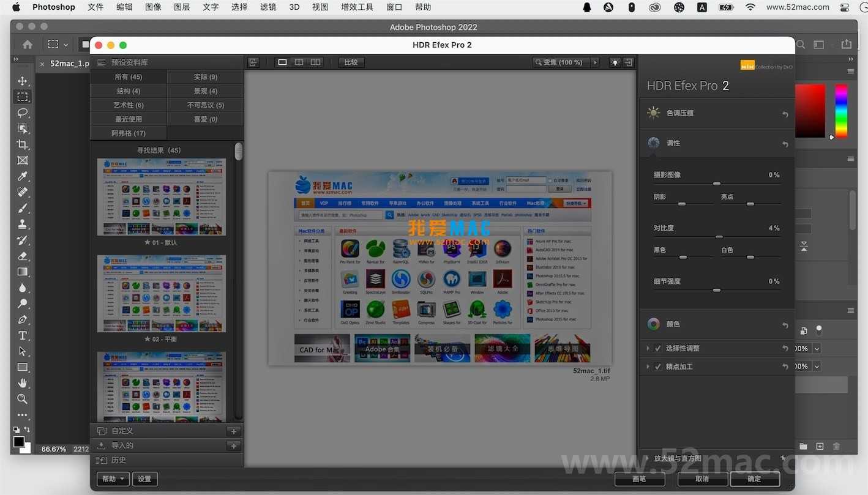Screen dimensions: 868x495
Task: Select the History Brush tool
Action: (23, 240)
